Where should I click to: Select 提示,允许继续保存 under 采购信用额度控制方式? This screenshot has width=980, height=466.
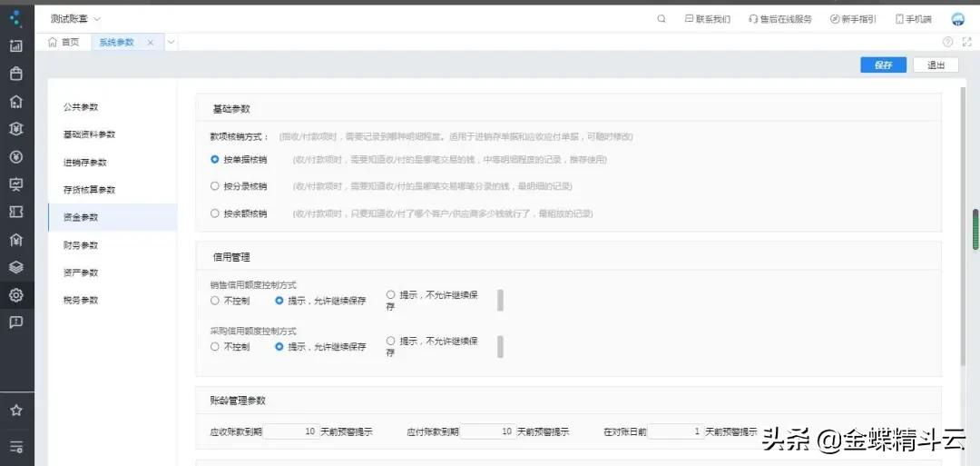pyautogui.click(x=279, y=346)
